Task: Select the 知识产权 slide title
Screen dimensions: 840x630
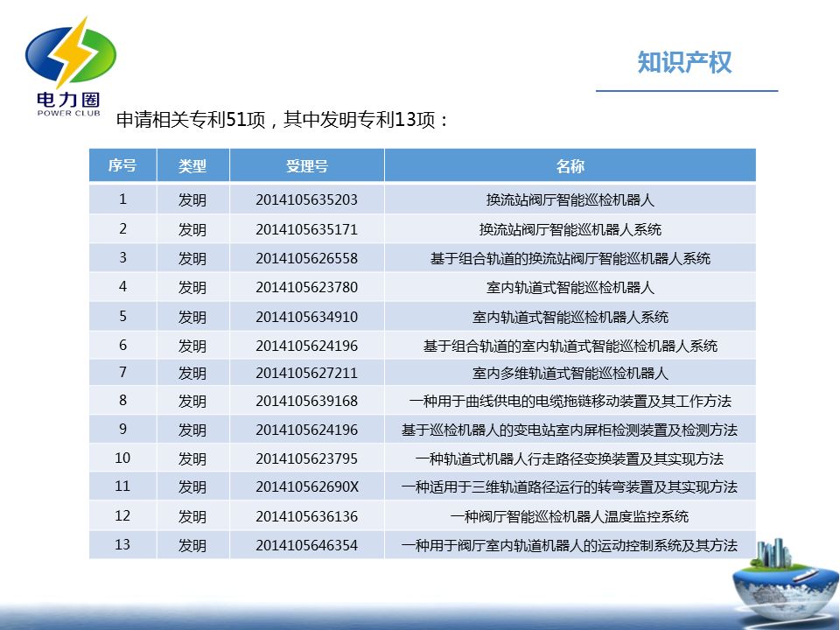Action: [684, 63]
